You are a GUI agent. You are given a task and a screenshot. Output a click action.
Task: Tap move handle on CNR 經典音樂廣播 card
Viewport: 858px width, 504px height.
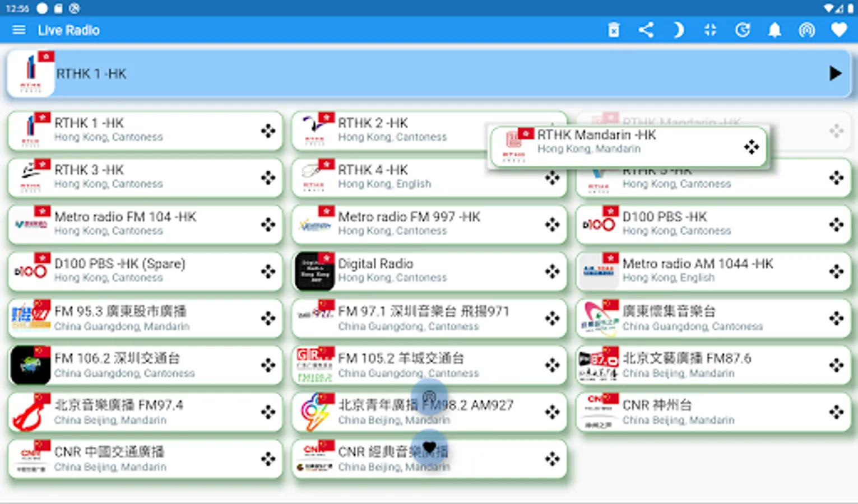point(552,459)
